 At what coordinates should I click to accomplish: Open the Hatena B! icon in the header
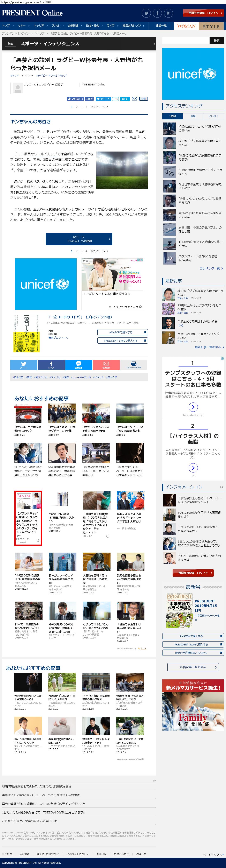pyautogui.click(x=168, y=13)
